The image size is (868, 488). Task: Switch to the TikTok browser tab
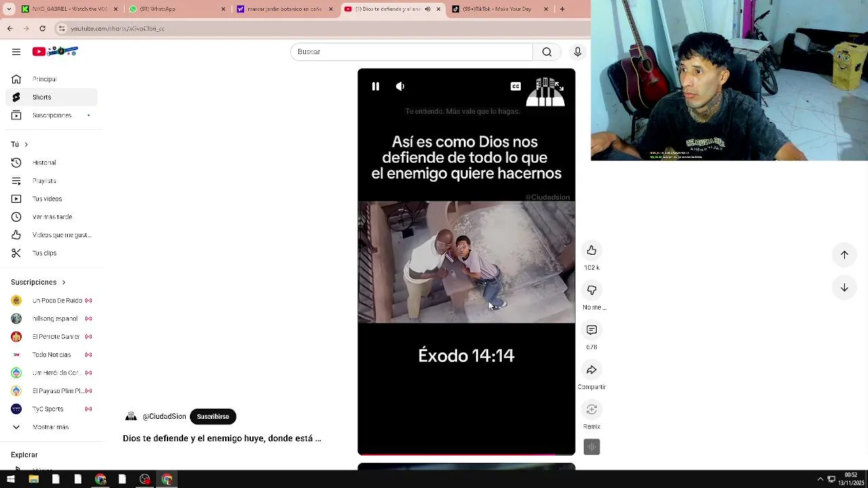point(498,9)
